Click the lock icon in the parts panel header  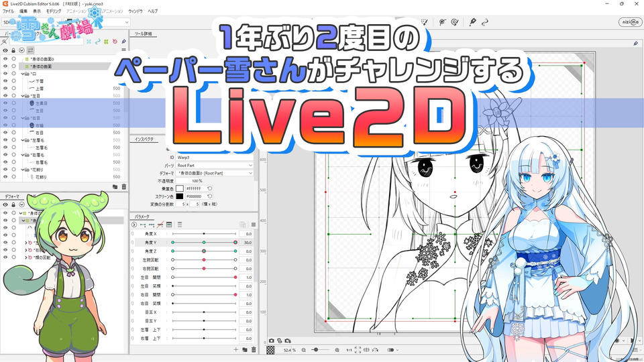13,50
